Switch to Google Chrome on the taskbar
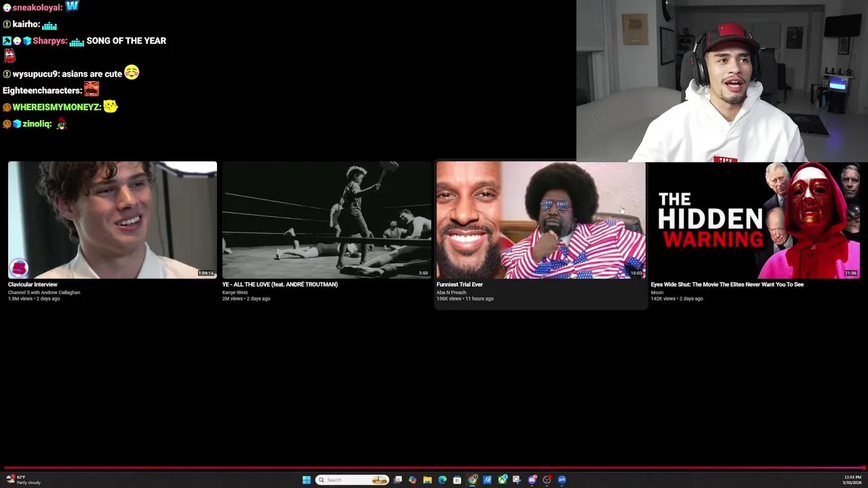The image size is (868, 488). click(472, 480)
